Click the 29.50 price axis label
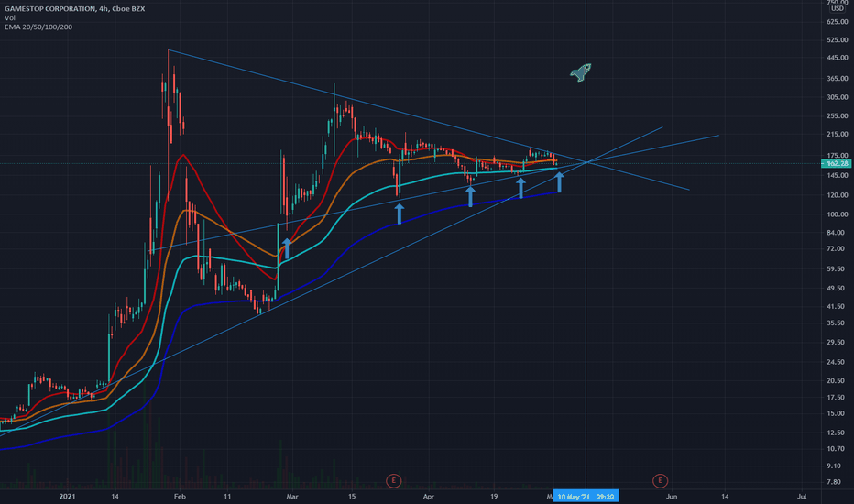 click(x=836, y=342)
